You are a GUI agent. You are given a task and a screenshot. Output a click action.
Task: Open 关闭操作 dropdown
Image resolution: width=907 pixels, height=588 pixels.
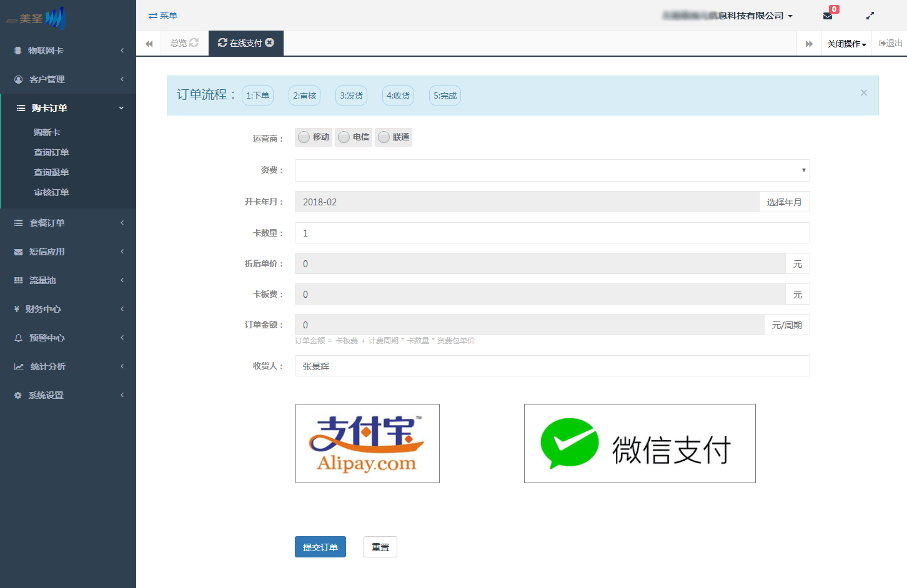click(x=846, y=44)
